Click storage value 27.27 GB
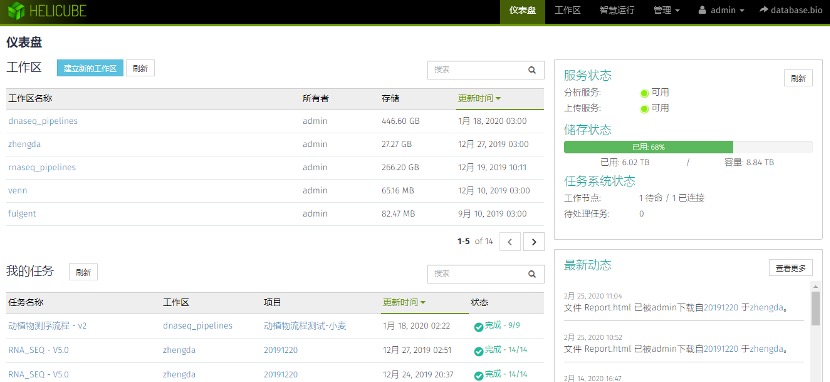830x382 pixels. [x=396, y=144]
